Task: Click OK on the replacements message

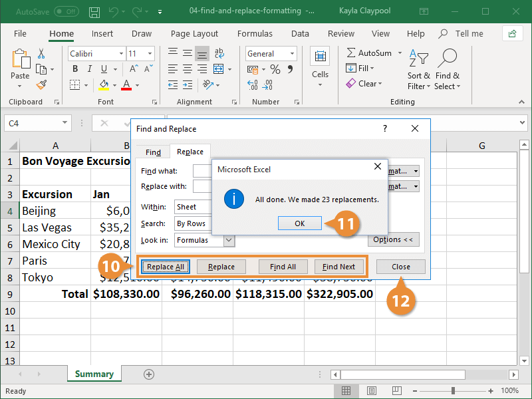Action: pos(299,223)
